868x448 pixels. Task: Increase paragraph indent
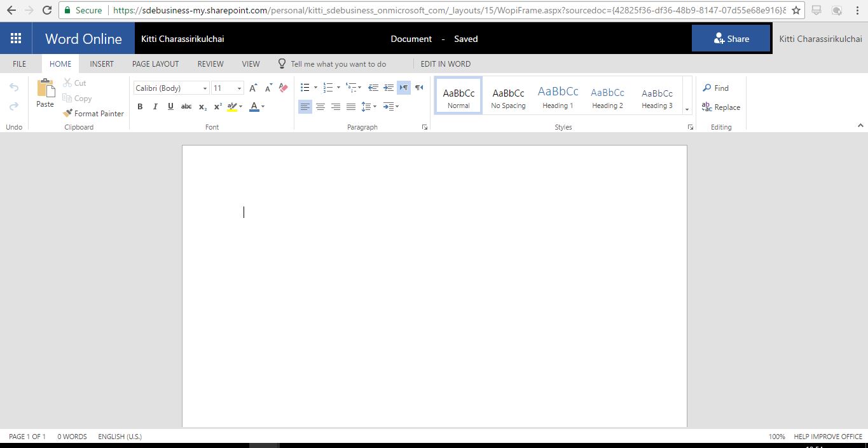[x=388, y=88]
